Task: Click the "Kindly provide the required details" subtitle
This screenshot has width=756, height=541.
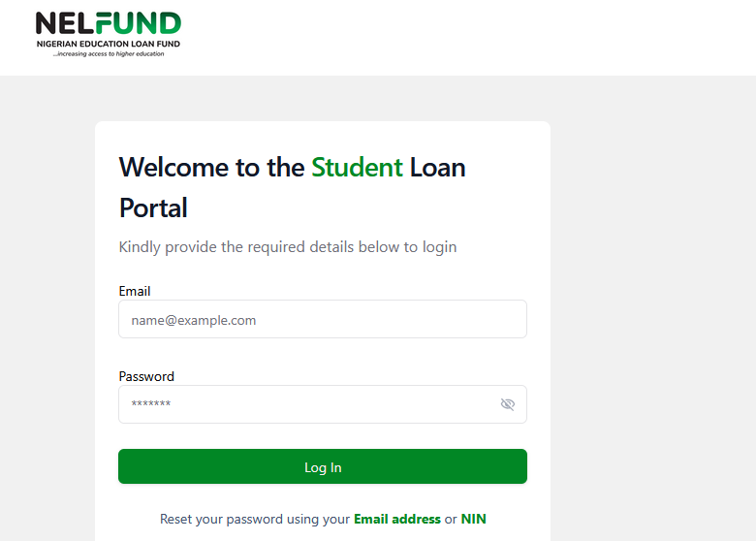Action: pyautogui.click(x=287, y=247)
